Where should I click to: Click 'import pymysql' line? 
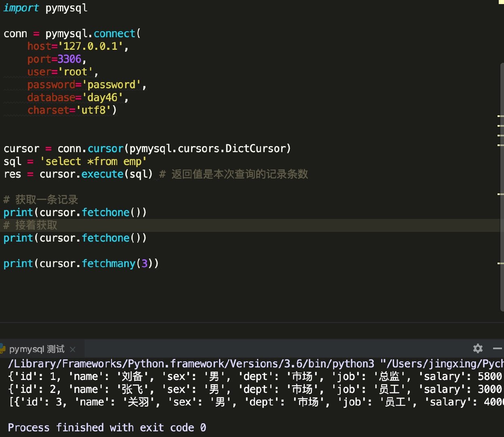45,8
